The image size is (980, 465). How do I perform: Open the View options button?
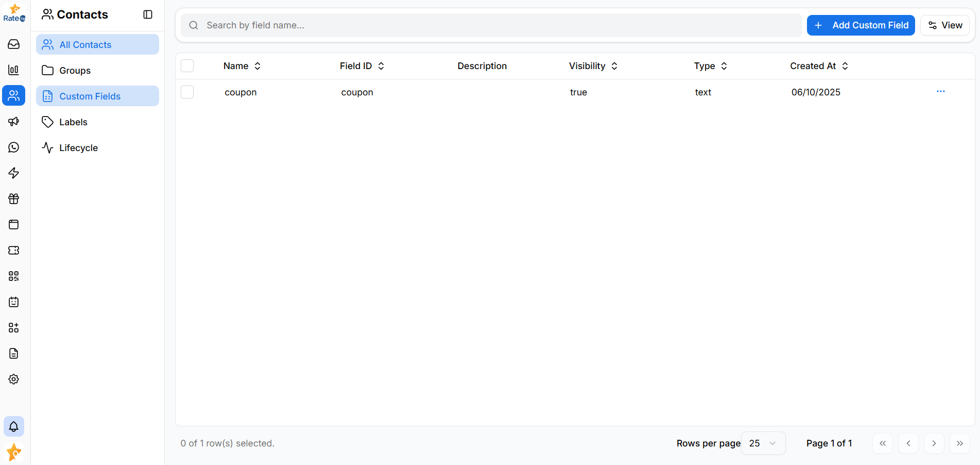point(944,25)
